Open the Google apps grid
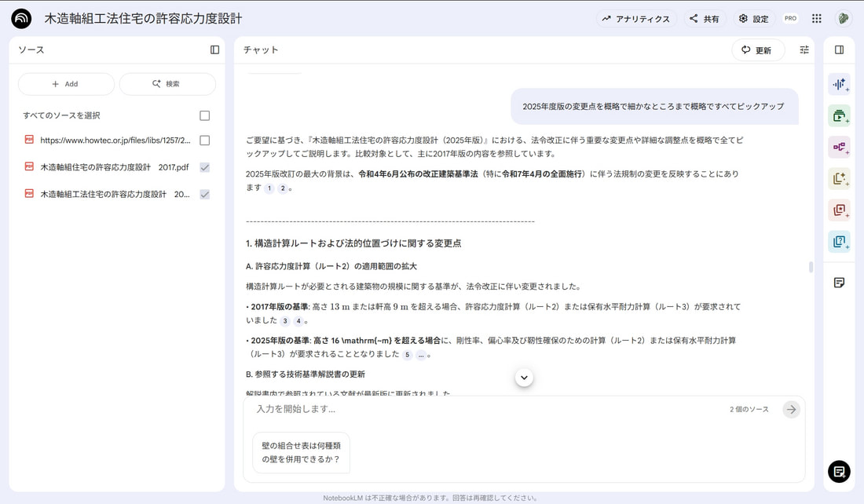 pyautogui.click(x=817, y=19)
